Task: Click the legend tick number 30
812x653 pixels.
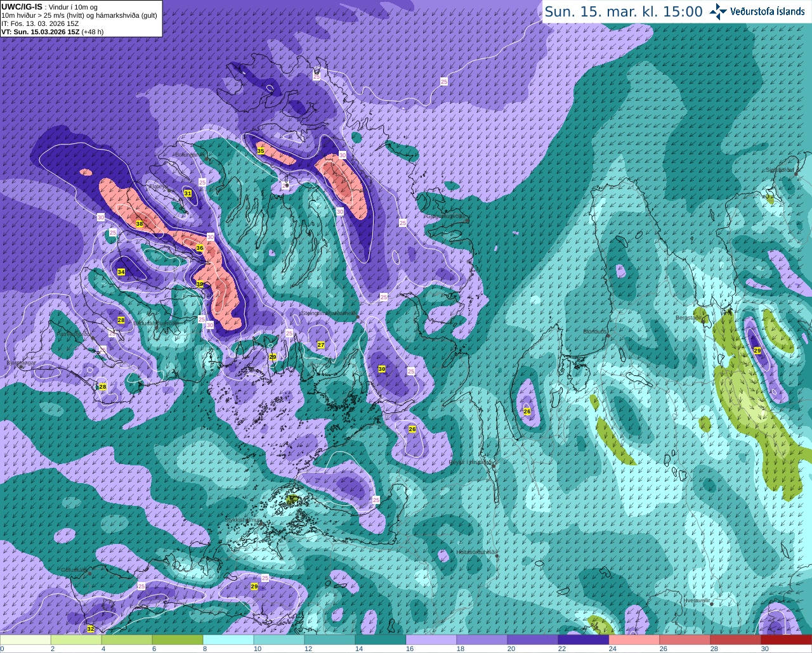Action: [765, 649]
